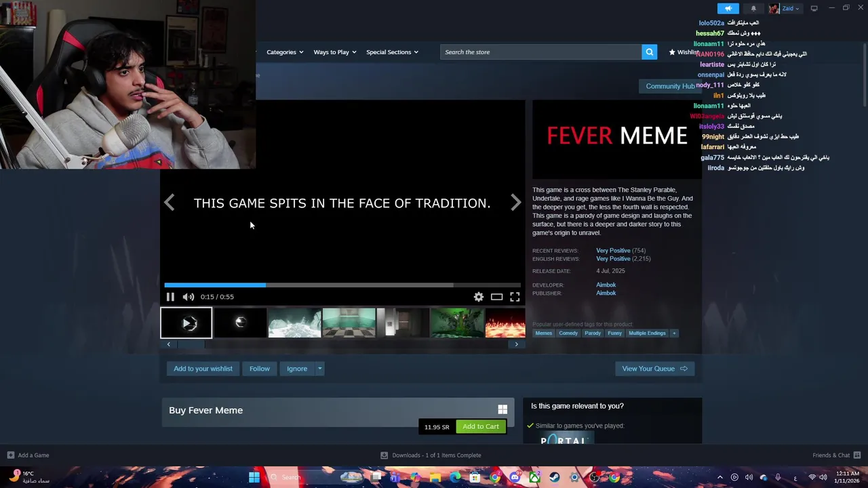Select the second dark trailer thumbnail
The width and height of the screenshot is (868, 488).
(x=240, y=323)
